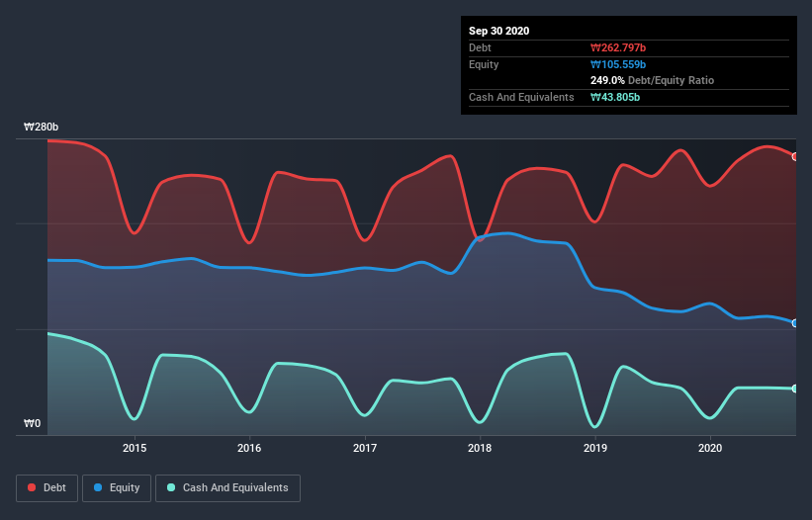Click the ₩105.559b equity value

click(618, 64)
